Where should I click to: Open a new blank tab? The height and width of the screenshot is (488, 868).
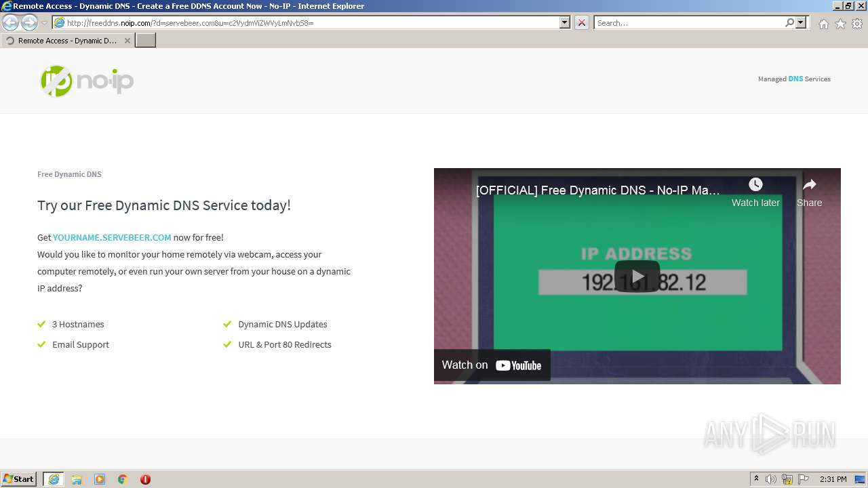tap(146, 41)
